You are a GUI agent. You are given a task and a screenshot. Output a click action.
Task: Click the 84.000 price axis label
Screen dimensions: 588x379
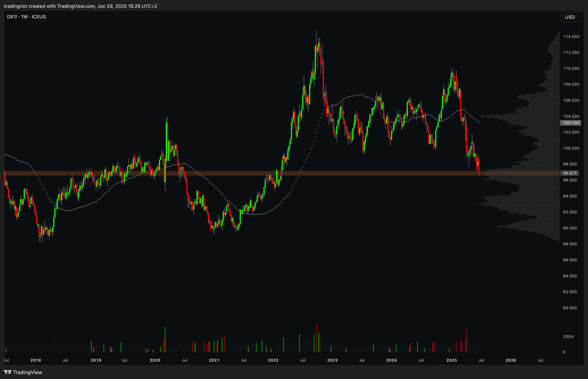(x=570, y=276)
